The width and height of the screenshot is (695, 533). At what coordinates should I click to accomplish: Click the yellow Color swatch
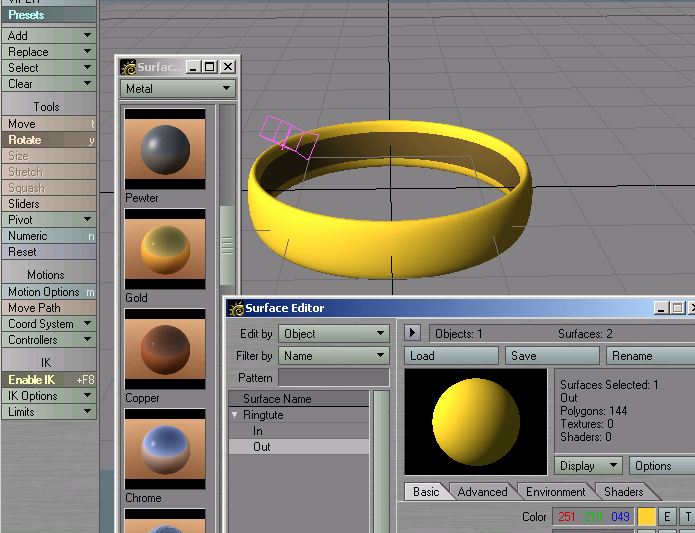click(646, 517)
